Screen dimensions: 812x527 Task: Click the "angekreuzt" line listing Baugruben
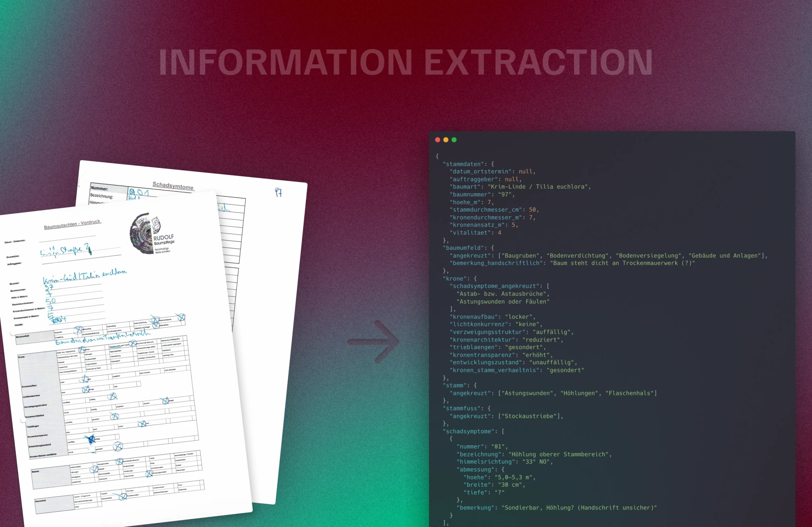[608, 256]
